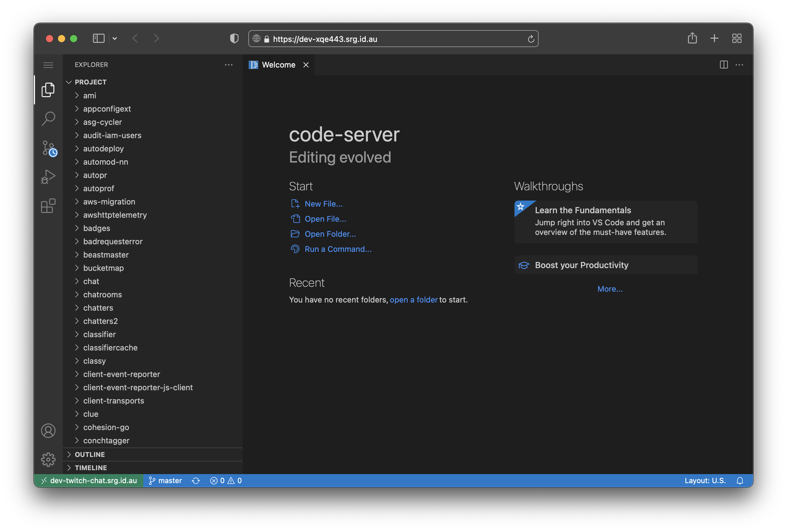The height and width of the screenshot is (532, 787).
Task: Split the editor using the top-right icon
Action: [x=724, y=65]
